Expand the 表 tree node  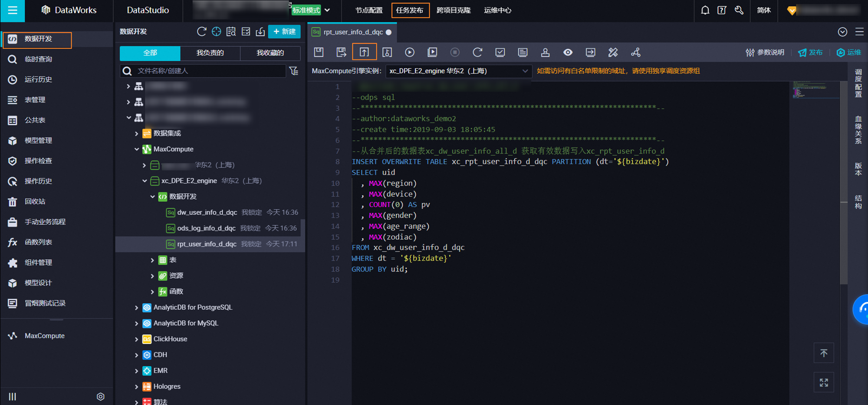pyautogui.click(x=152, y=260)
